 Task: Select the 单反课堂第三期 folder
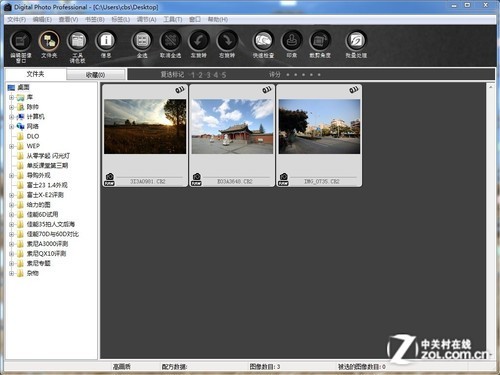47,166
